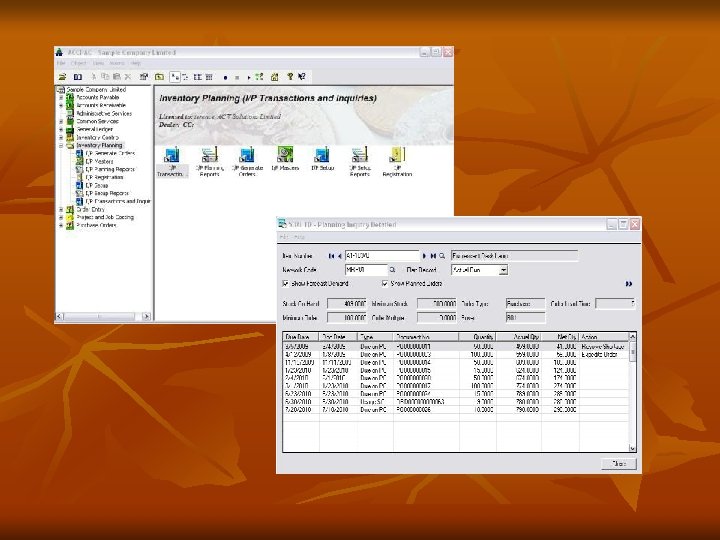Select I/P Planning Reports in the tree
This screenshot has height=540, width=720.
[x=109, y=169]
